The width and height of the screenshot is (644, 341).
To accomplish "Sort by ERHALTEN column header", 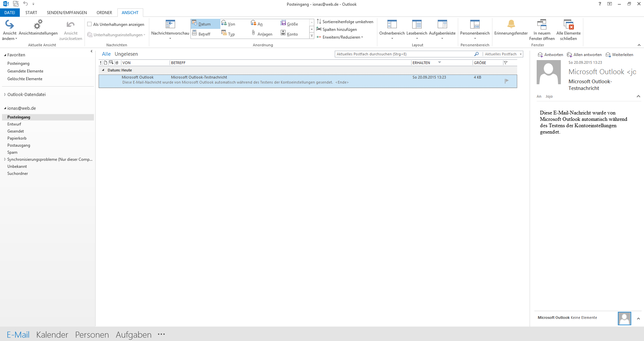I will pos(442,63).
